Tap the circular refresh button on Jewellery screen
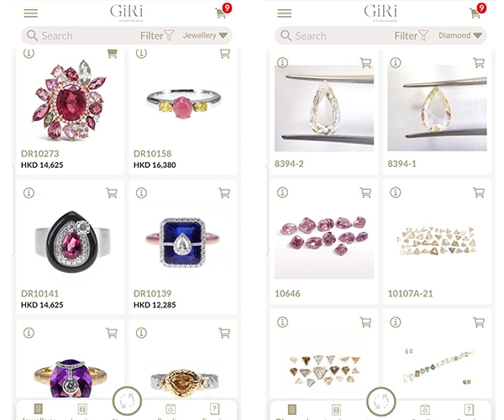 point(127,401)
